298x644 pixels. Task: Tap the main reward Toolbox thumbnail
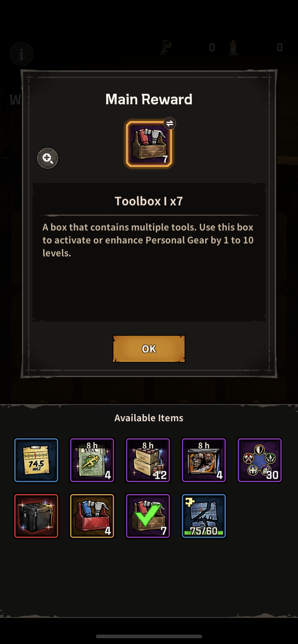coord(149,144)
